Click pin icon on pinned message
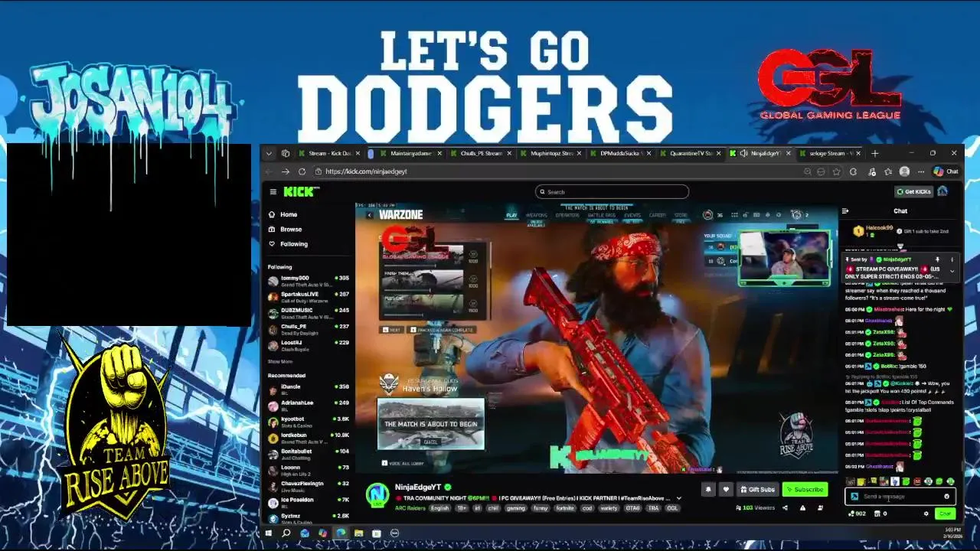Viewport: 980px width, 551px height. pyautogui.click(x=937, y=259)
